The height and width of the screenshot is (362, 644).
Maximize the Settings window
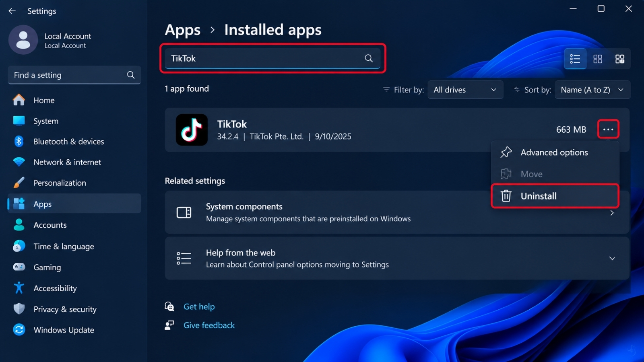(x=601, y=8)
